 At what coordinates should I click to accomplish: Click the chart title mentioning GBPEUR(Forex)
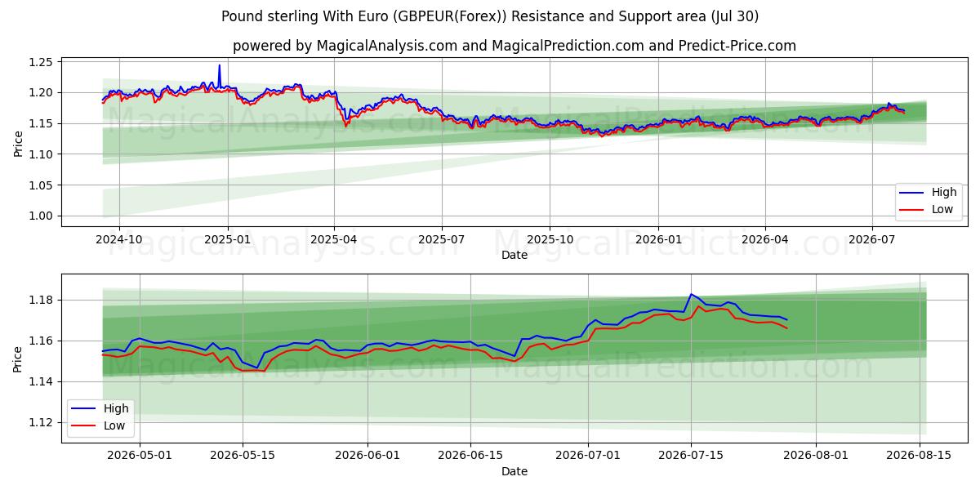coord(490,16)
